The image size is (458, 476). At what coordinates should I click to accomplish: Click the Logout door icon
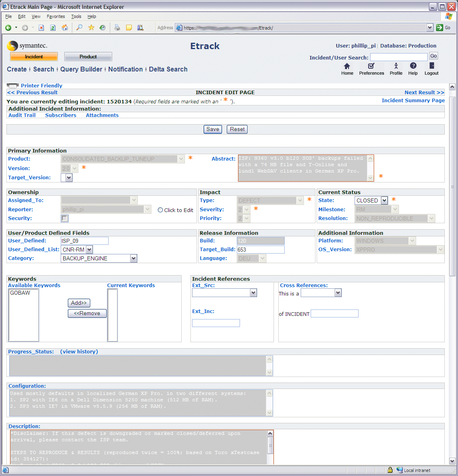[x=431, y=66]
